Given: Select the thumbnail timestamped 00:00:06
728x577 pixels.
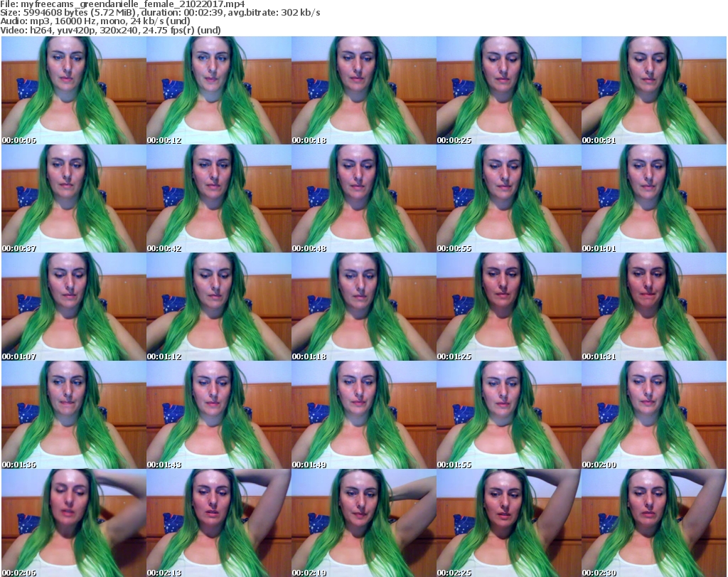Looking at the screenshot, I should (x=74, y=90).
